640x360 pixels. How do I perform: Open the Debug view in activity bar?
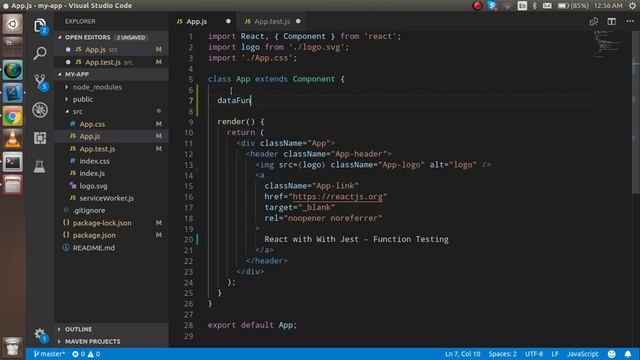pyautogui.click(x=40, y=110)
